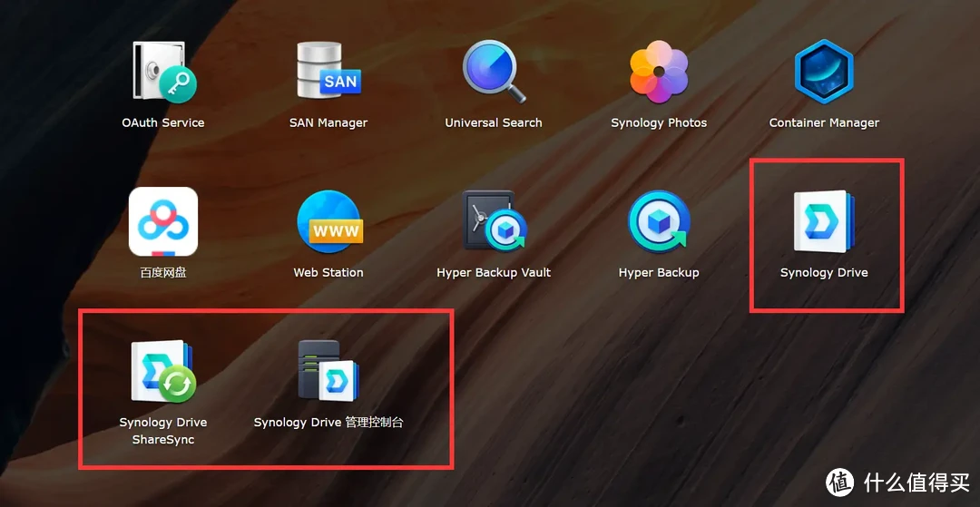Open Universal Search magnifier icon
This screenshot has height=507, width=980.
coord(493,71)
